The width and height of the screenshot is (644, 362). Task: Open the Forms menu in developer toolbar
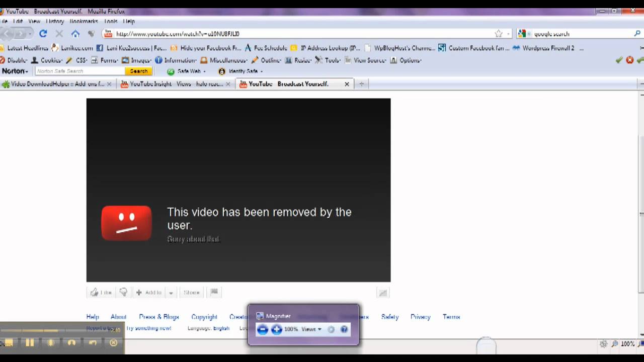[x=105, y=60]
